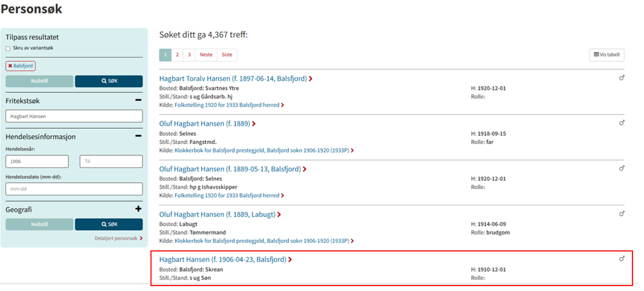This screenshot has height=291, width=644.
Task: Click the Hendelsesår 'Til' field
Action: pyautogui.click(x=111, y=161)
